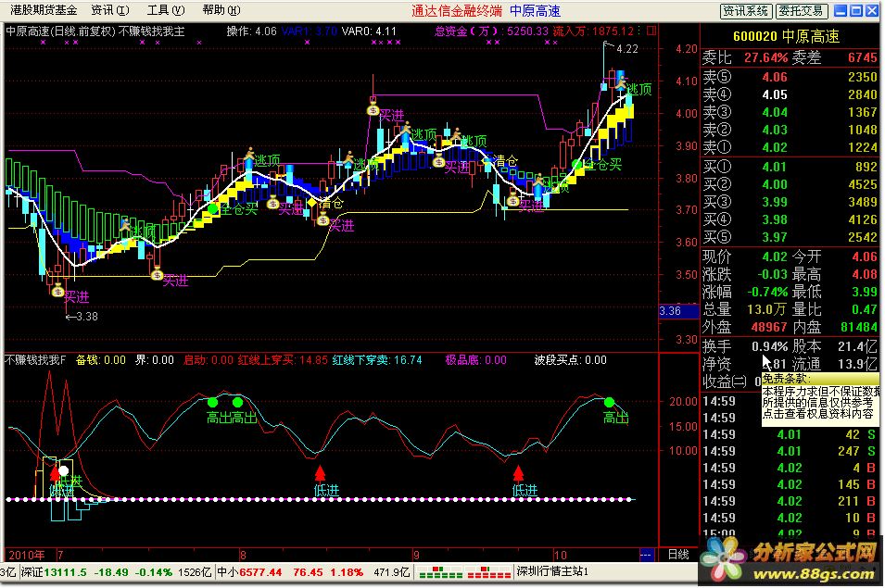Click the 总量 13.0万 value

click(x=766, y=309)
